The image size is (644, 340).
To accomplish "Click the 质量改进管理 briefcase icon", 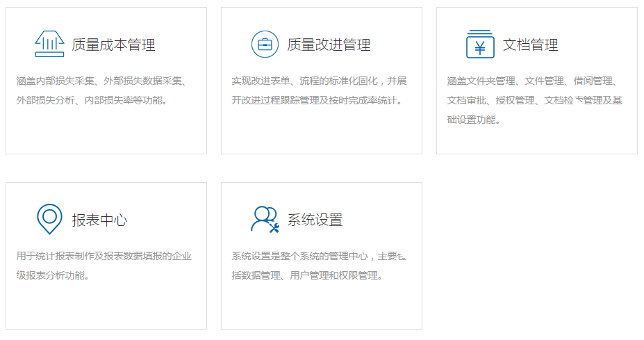I will point(265,44).
